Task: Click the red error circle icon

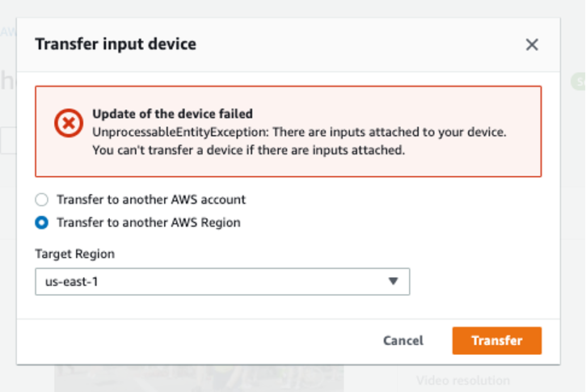Action: pyautogui.click(x=69, y=123)
